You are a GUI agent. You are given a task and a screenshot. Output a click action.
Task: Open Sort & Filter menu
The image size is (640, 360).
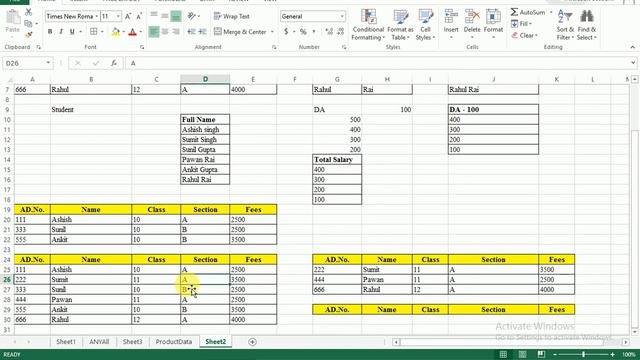tap(565, 24)
